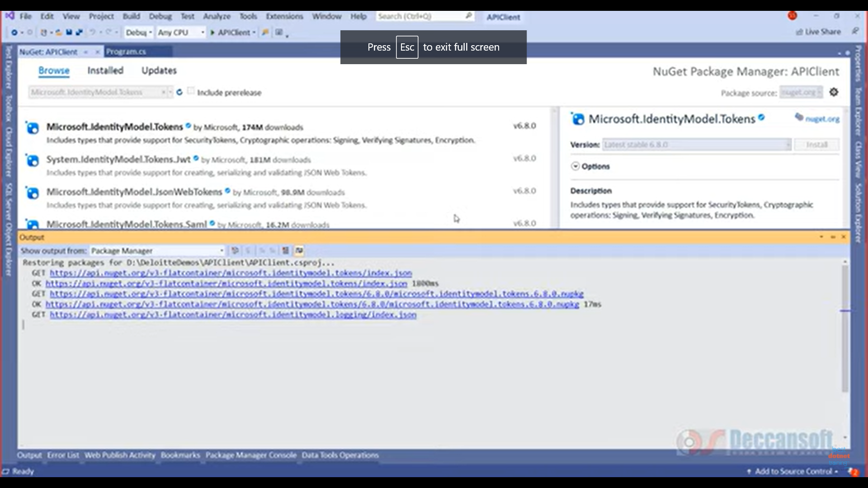This screenshot has height=488, width=868.
Task: Click the NuGet settings gear icon
Action: [x=834, y=92]
